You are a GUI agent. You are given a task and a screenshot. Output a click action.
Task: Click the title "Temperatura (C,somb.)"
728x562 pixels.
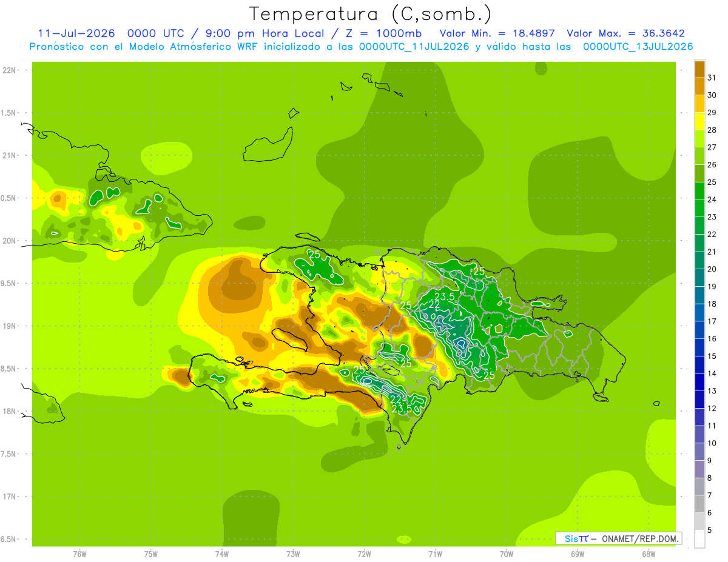[x=371, y=14]
